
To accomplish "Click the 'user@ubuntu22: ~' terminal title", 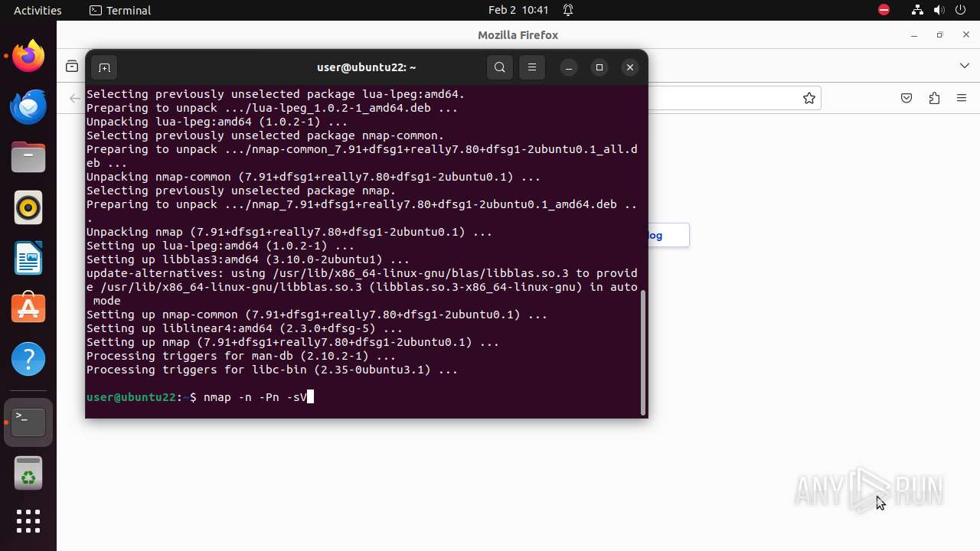I will pyautogui.click(x=367, y=67).
